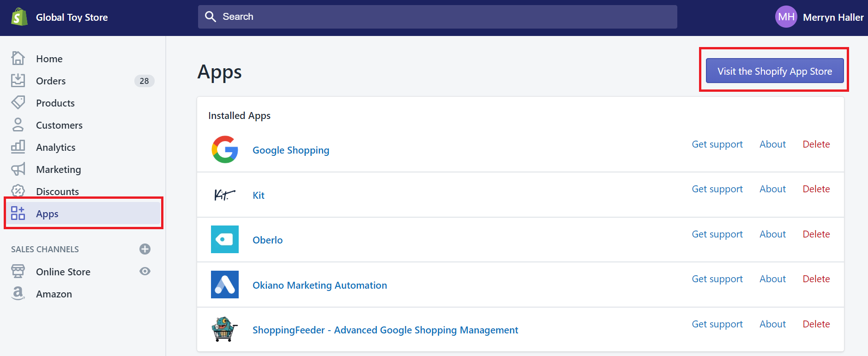Click the Products tag icon
This screenshot has height=356, width=868.
click(18, 102)
